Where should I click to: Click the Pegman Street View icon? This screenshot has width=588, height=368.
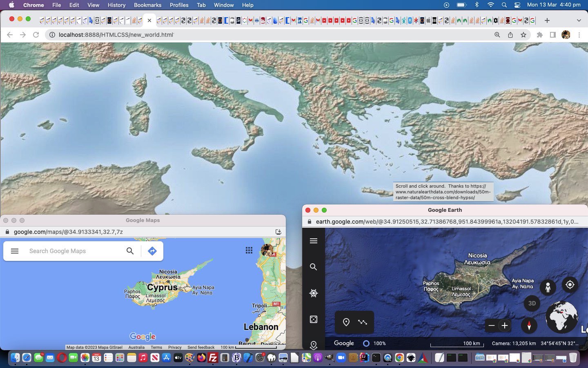click(548, 287)
